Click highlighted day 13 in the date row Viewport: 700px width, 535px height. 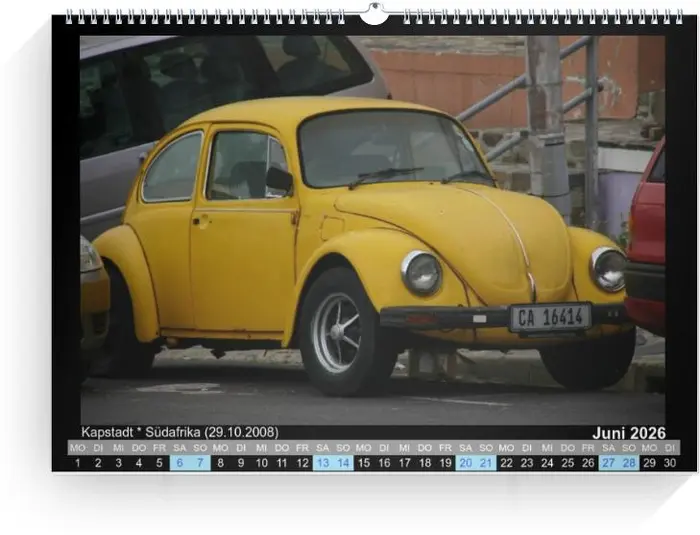(322, 463)
